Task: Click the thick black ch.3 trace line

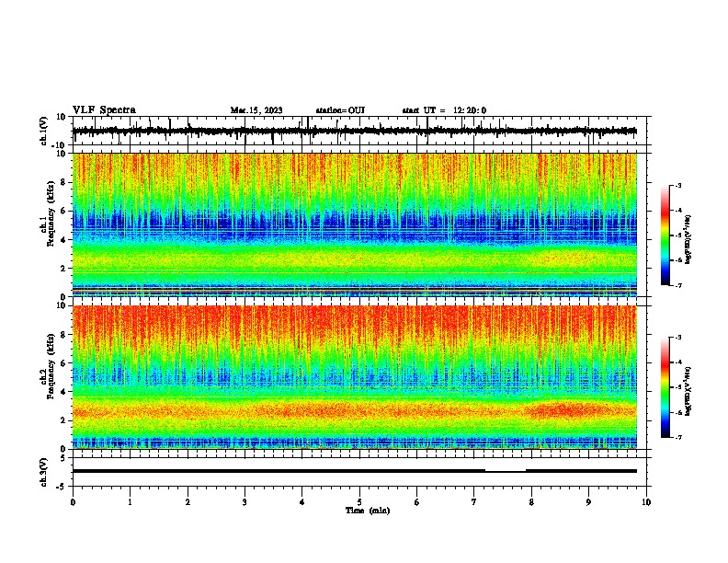Action: click(x=355, y=471)
